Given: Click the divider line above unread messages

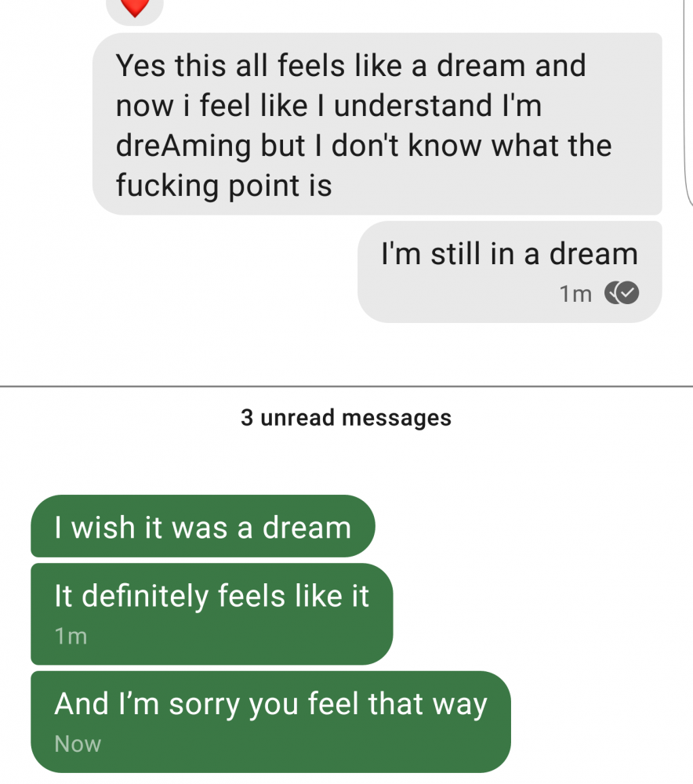Looking at the screenshot, I should pyautogui.click(x=346, y=387).
